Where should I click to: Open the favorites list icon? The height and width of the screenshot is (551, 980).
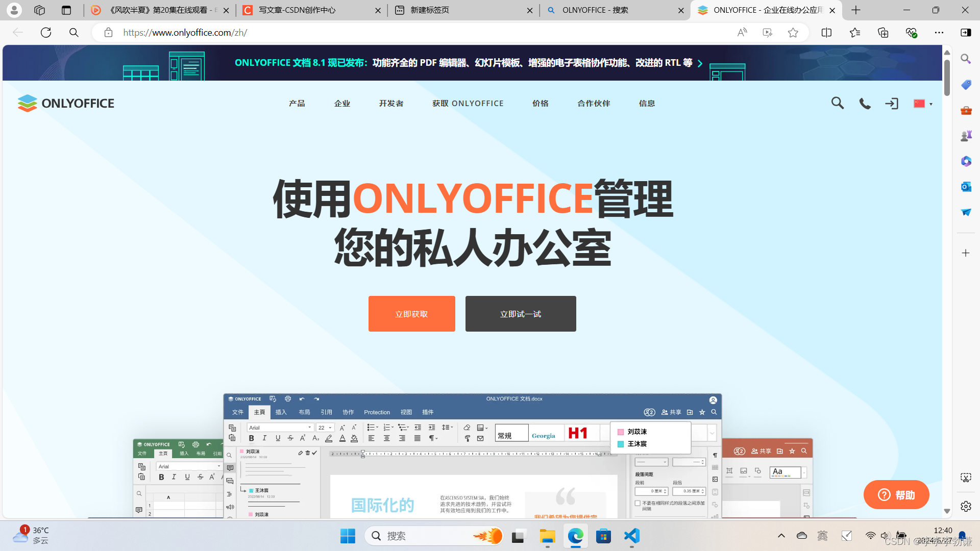(x=855, y=33)
